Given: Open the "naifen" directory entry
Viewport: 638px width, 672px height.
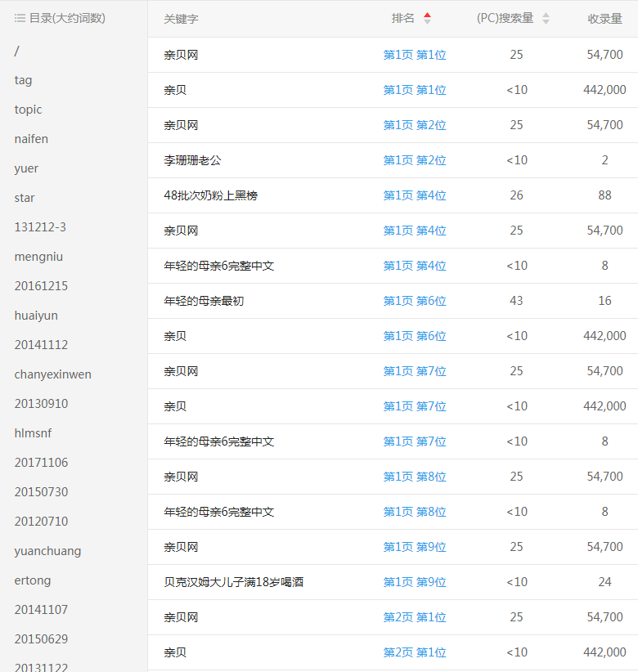Looking at the screenshot, I should [x=31, y=139].
